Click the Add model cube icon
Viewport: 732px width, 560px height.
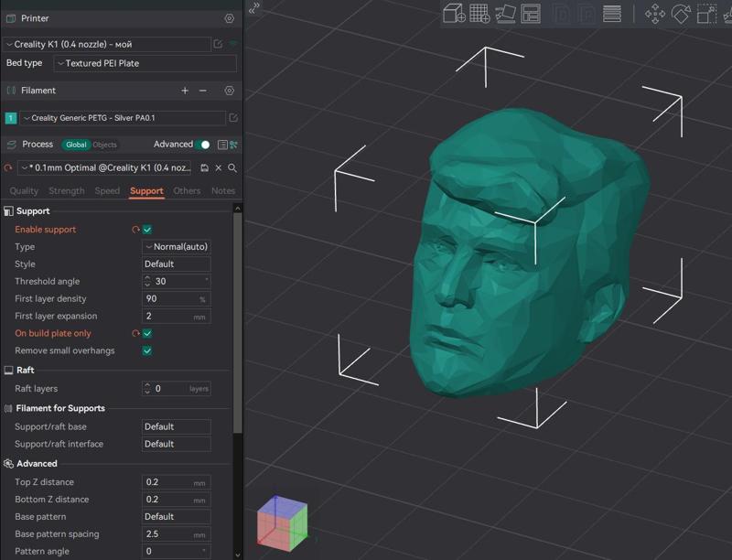coord(454,14)
